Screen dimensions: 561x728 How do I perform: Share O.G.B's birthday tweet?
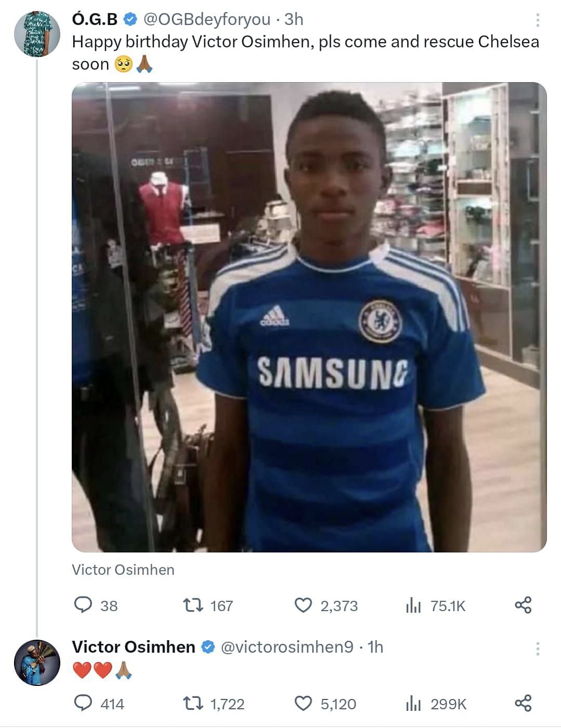(523, 605)
